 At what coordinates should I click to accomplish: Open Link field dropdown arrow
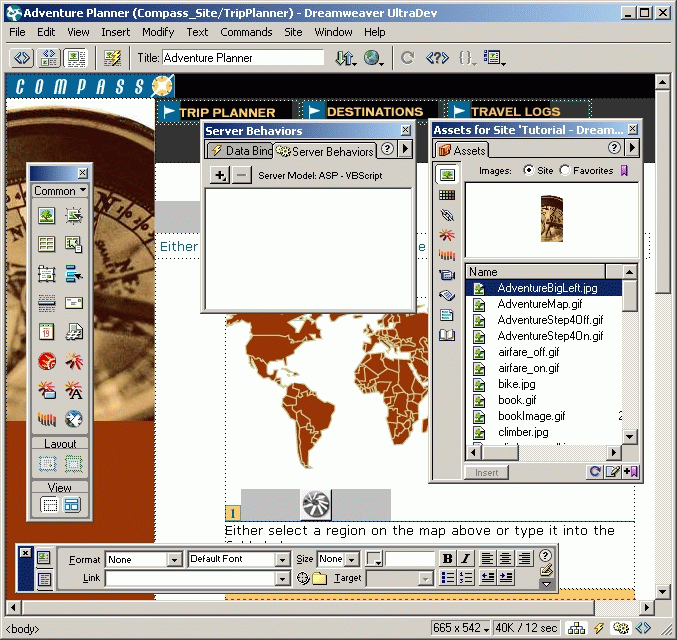click(282, 578)
